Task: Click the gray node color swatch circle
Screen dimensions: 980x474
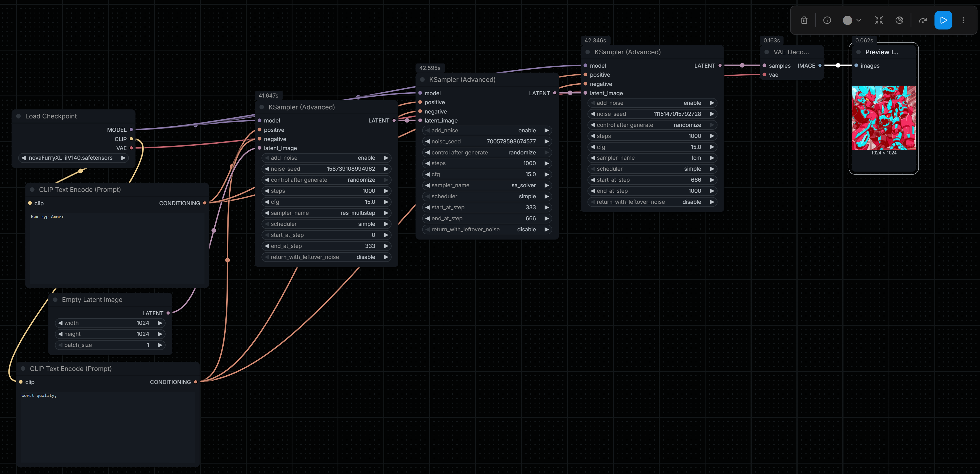Action: (x=847, y=20)
